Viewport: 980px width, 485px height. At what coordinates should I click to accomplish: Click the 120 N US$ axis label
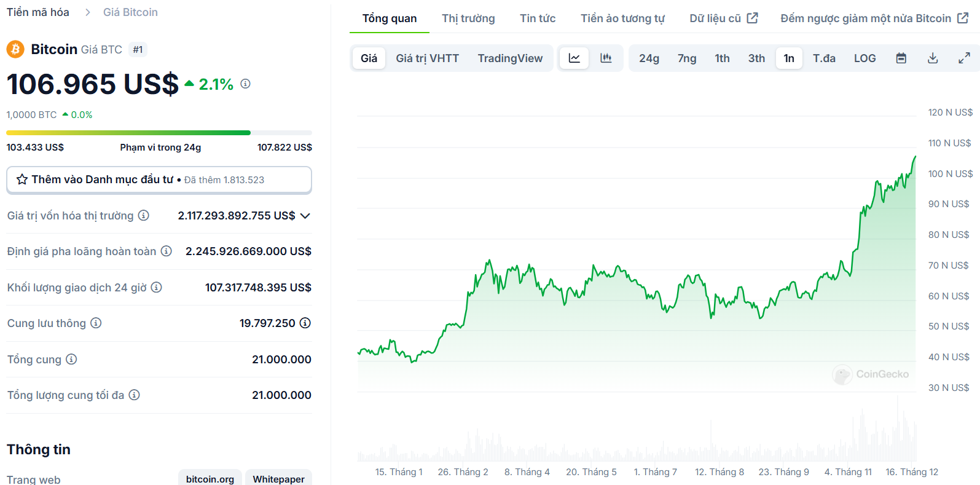point(951,112)
